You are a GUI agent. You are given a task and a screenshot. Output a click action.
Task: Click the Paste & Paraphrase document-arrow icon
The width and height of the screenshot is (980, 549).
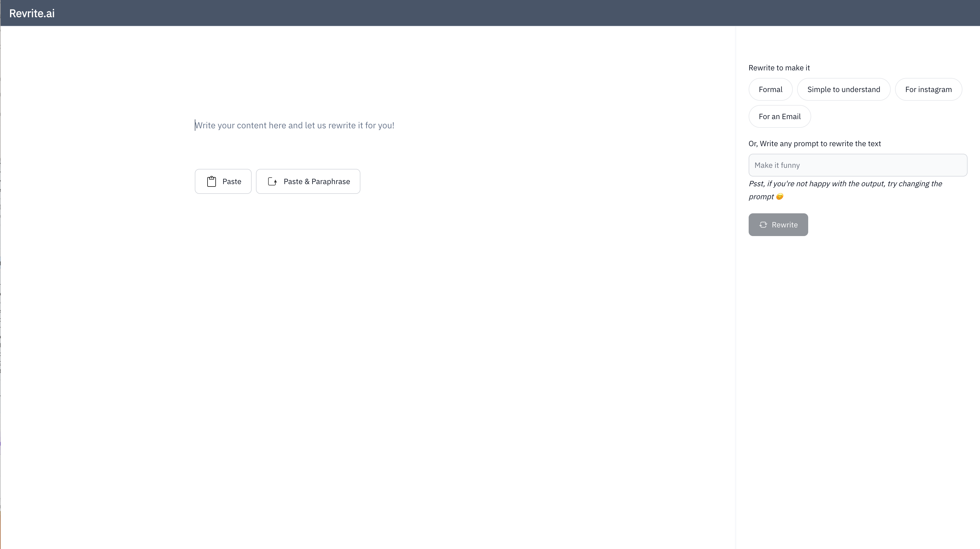272,181
